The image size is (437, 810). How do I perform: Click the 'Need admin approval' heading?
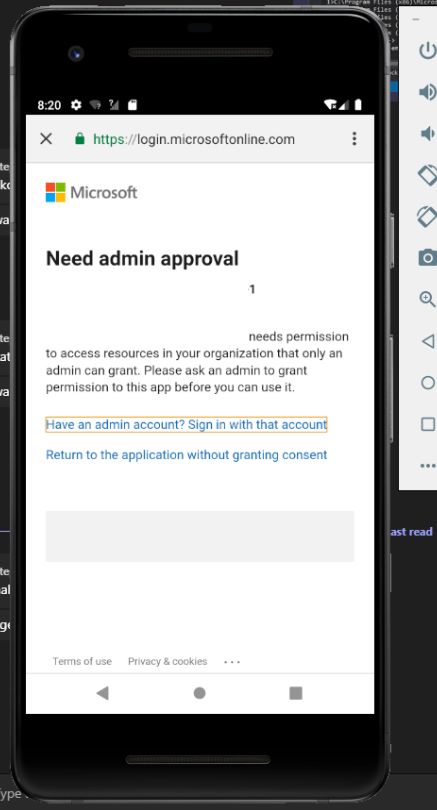(x=142, y=258)
